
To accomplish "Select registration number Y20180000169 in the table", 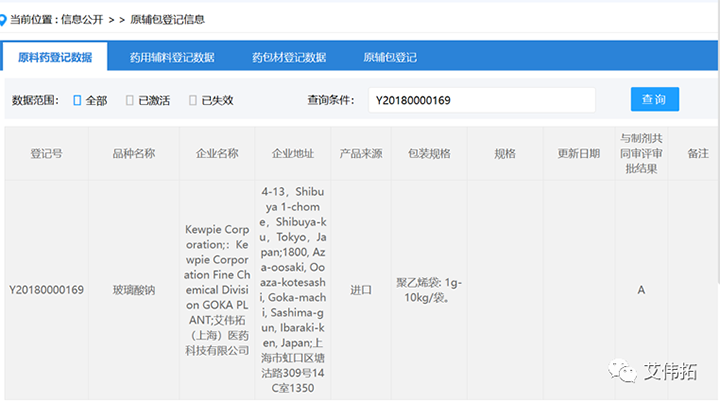I will [x=46, y=290].
